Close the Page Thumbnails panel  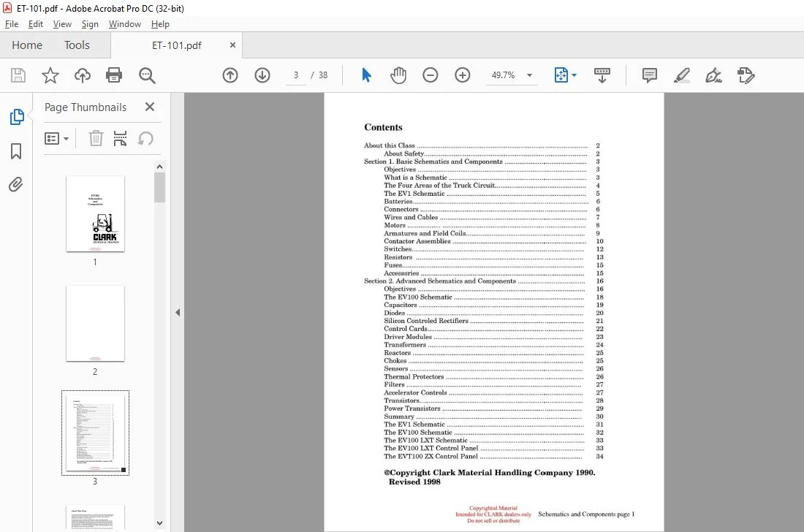coord(150,107)
